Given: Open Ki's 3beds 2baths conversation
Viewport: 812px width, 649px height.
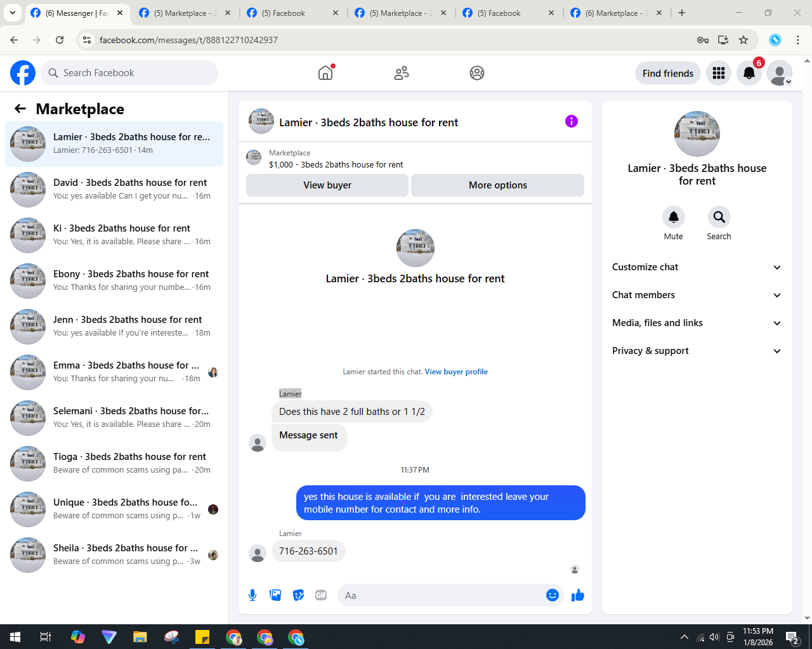Looking at the screenshot, I should coord(114,235).
